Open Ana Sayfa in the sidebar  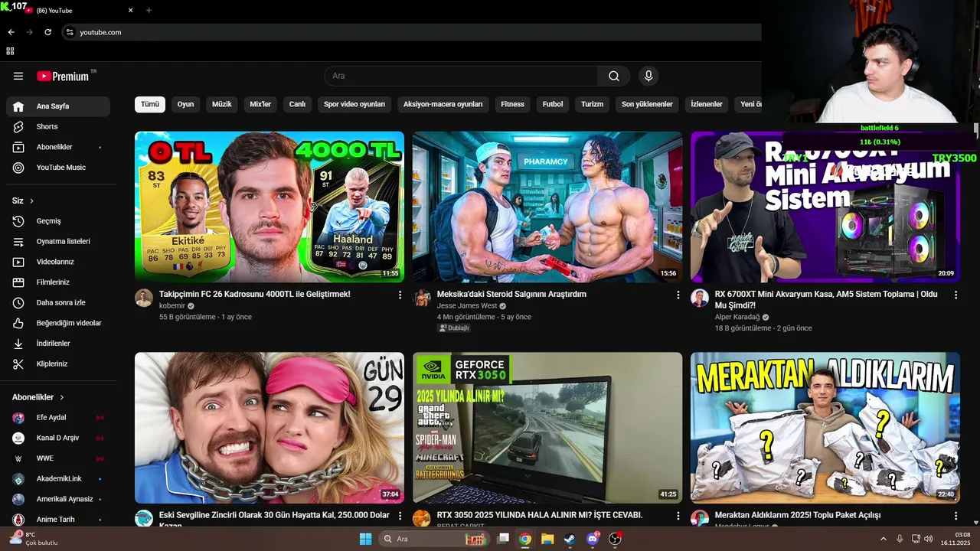coord(58,106)
